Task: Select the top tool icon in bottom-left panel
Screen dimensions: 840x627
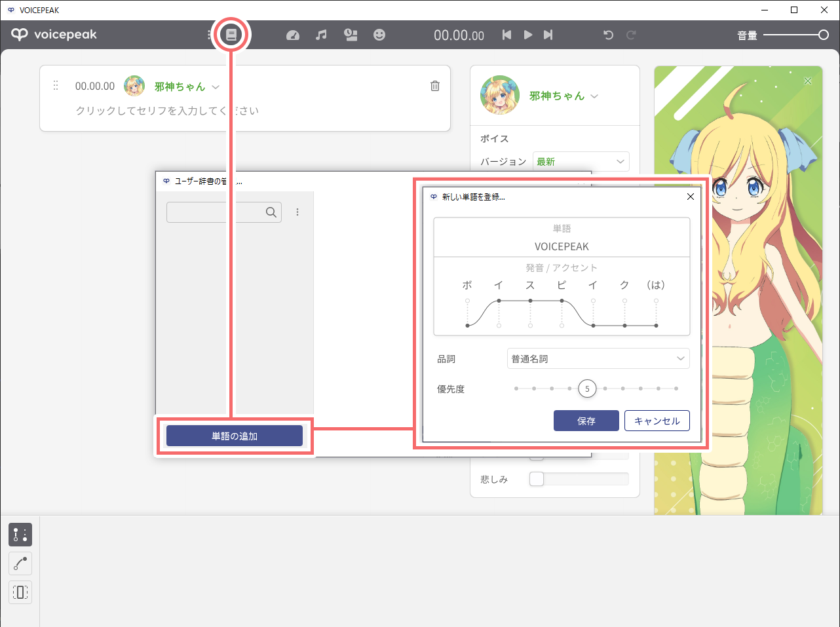Action: click(20, 535)
